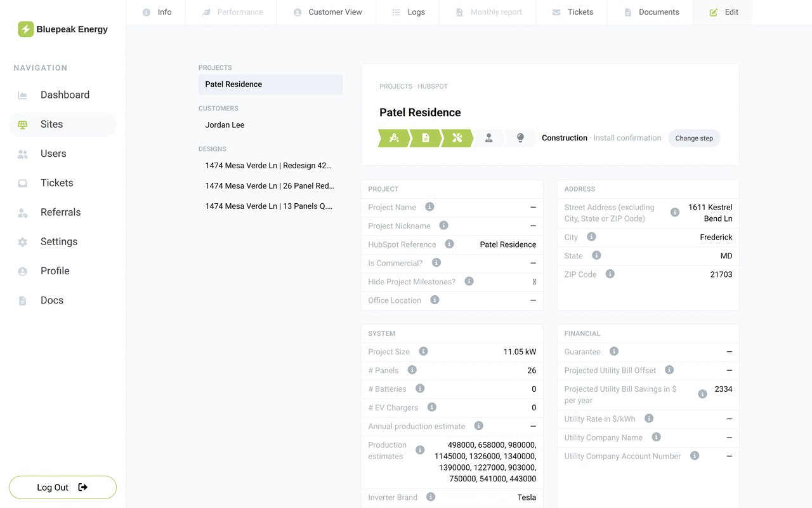The width and height of the screenshot is (812, 508).
Task: Click the Log Out button
Action: click(x=63, y=488)
